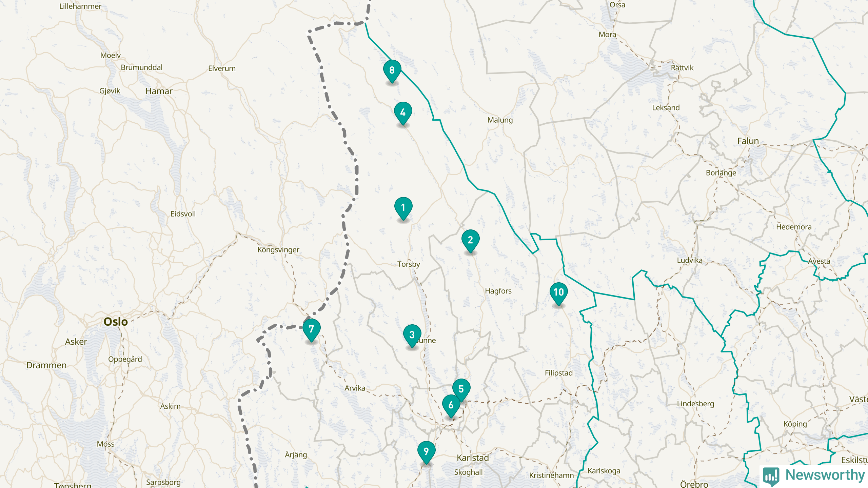Viewport: 868px width, 488px height.
Task: Select the Oppegård label
Action: (125, 359)
